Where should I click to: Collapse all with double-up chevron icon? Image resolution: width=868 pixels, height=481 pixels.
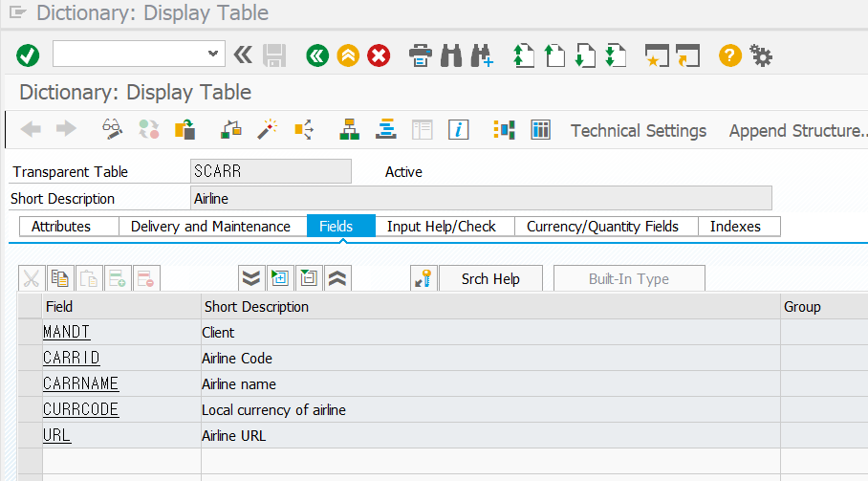pos(337,278)
